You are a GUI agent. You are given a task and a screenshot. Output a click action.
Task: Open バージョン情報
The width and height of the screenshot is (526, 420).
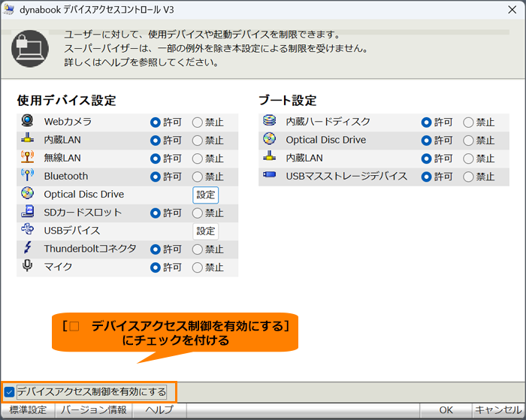[94, 410]
